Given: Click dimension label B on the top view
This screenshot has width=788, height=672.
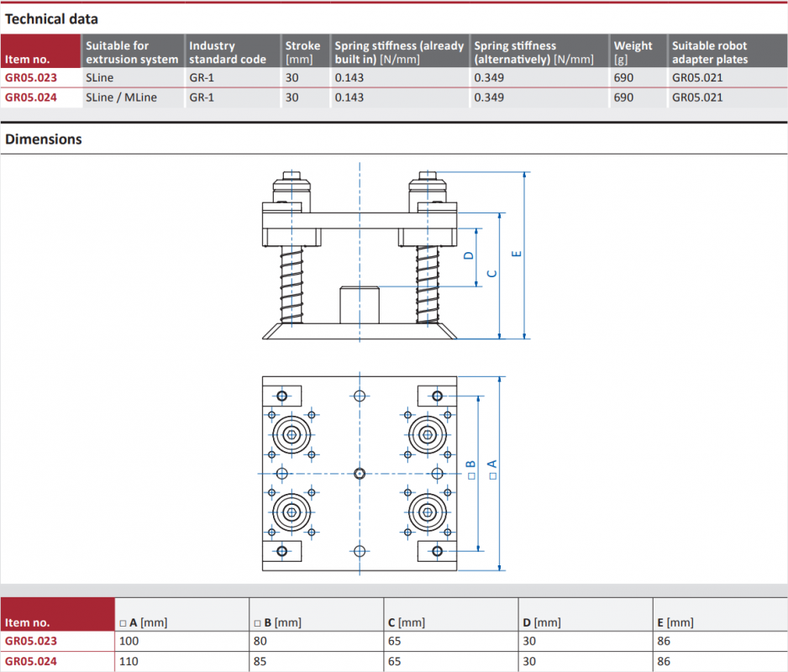Looking at the screenshot, I should point(471,470).
